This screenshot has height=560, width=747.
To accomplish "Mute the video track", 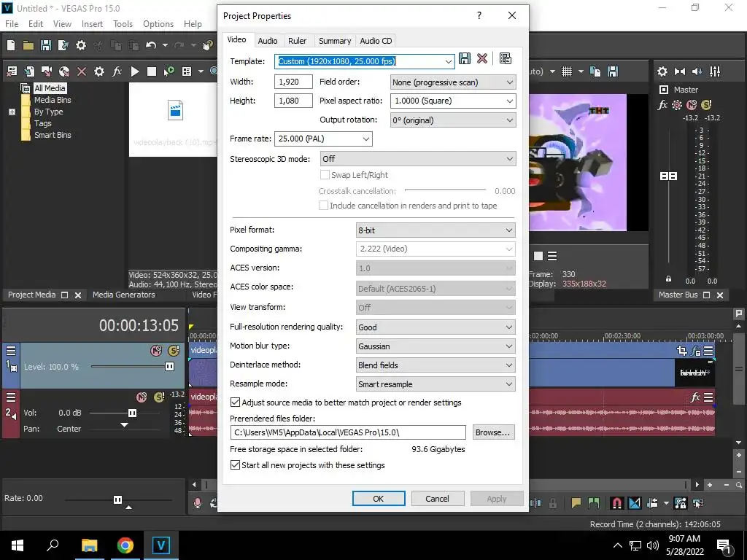I will 156,351.
